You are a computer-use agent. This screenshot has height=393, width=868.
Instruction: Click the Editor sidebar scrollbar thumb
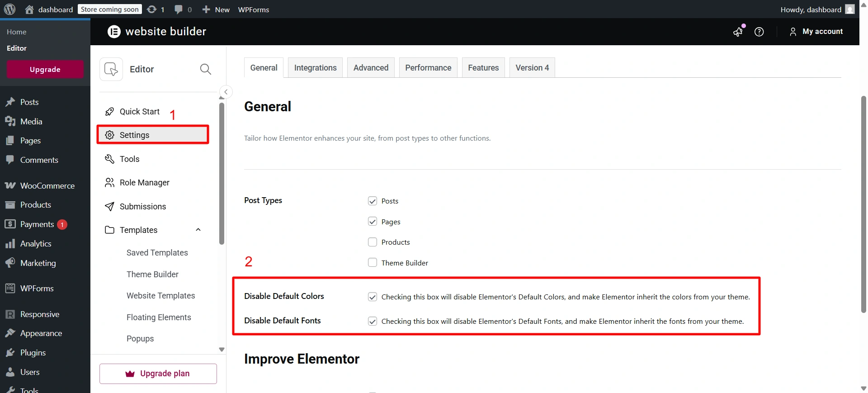pyautogui.click(x=222, y=174)
